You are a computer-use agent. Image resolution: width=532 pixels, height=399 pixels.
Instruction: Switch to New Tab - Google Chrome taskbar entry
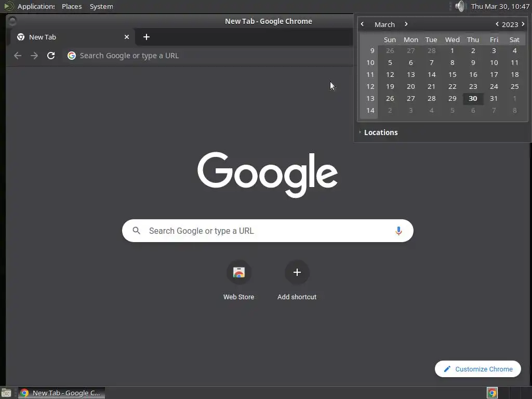point(61,393)
